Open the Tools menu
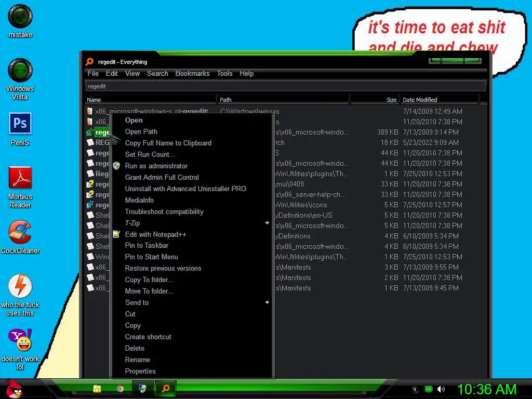The height and width of the screenshot is (399, 532). point(224,73)
